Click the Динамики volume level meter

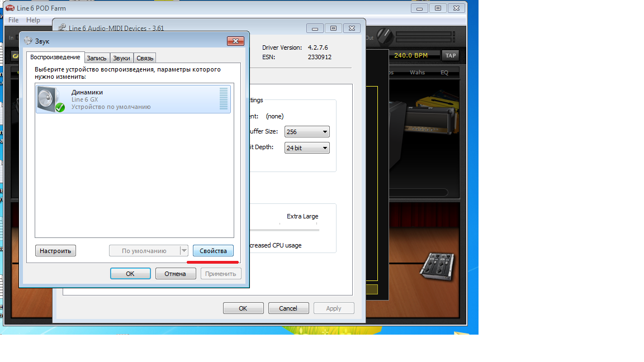(224, 98)
